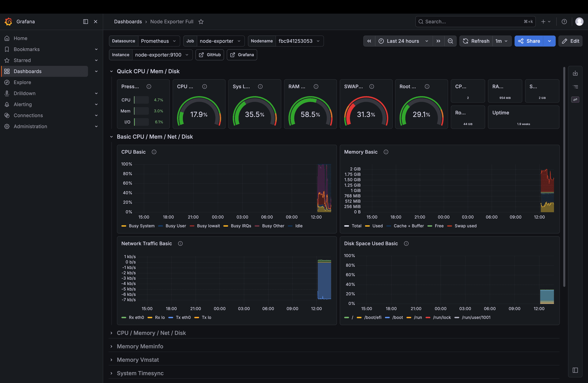Image resolution: width=588 pixels, height=383 pixels.
Task: Zoom out the time range
Action: (450, 41)
